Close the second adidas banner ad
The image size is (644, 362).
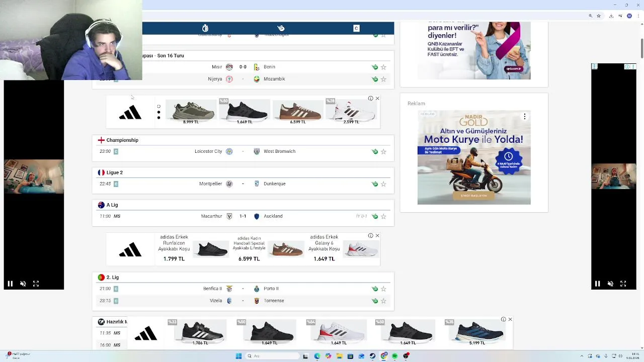click(x=377, y=236)
